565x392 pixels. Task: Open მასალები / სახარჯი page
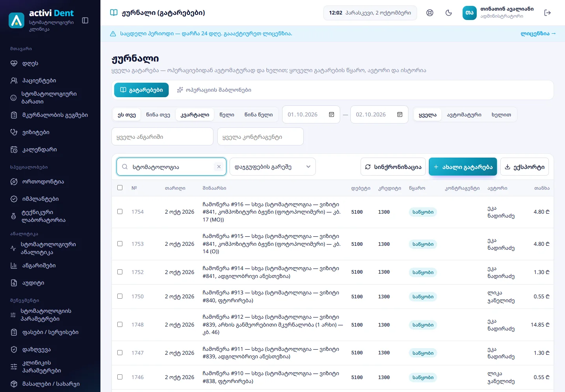[50, 384]
